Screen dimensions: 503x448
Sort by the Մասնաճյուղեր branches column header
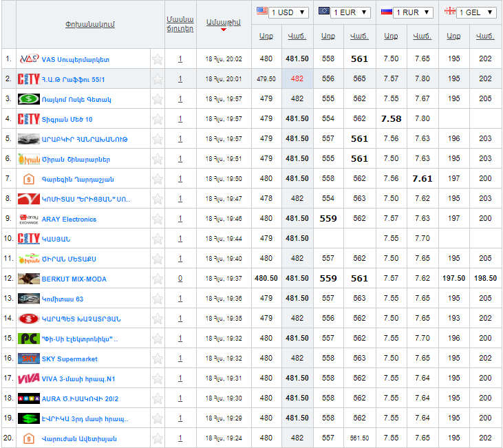(x=180, y=24)
